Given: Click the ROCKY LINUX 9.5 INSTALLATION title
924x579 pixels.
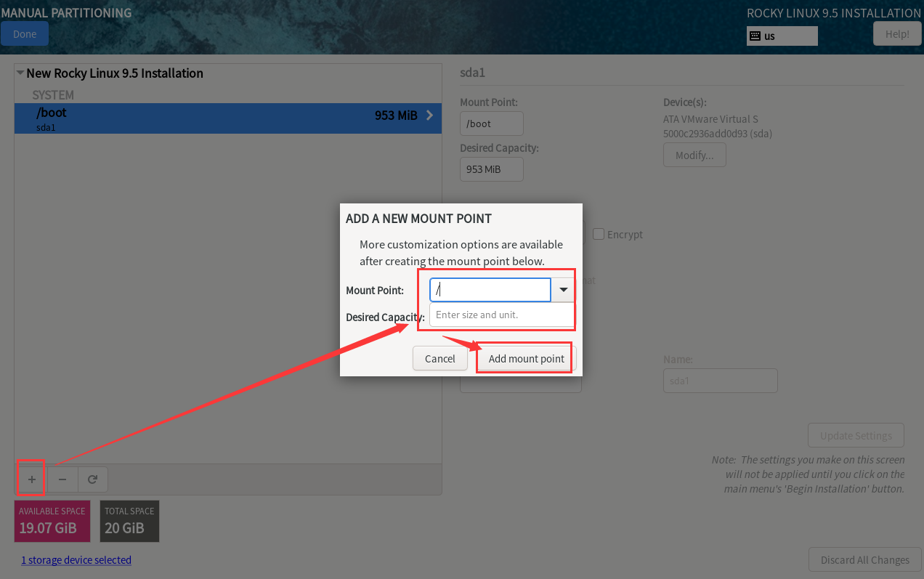Looking at the screenshot, I should [x=834, y=13].
